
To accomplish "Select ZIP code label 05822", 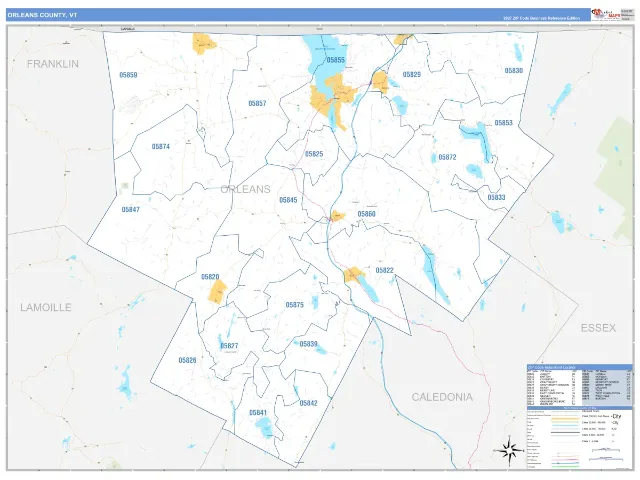I will [x=384, y=271].
